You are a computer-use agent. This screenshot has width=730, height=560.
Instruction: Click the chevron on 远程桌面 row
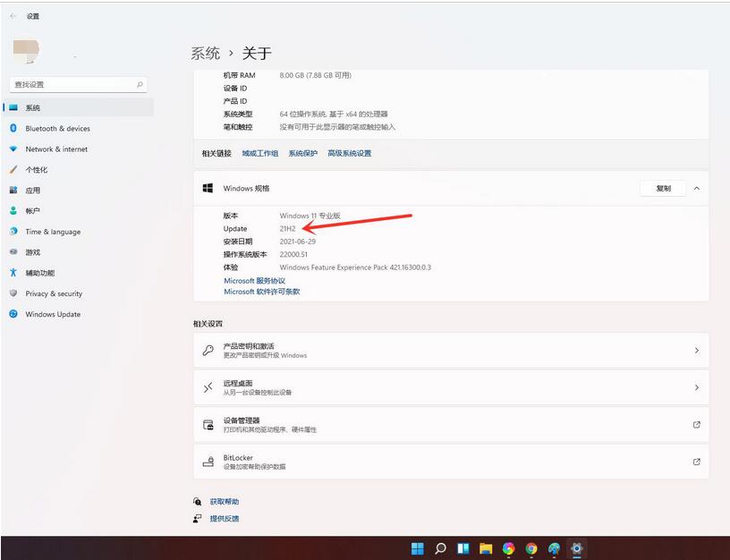697,387
